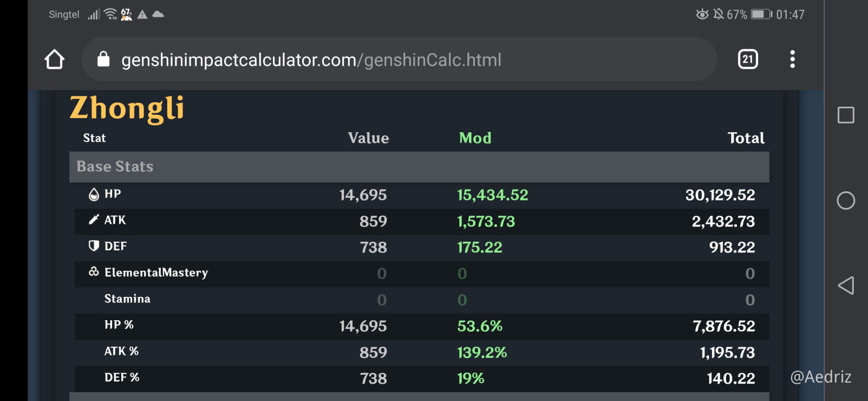This screenshot has width=868, height=401.
Task: Select the Mod column header
Action: 475,138
